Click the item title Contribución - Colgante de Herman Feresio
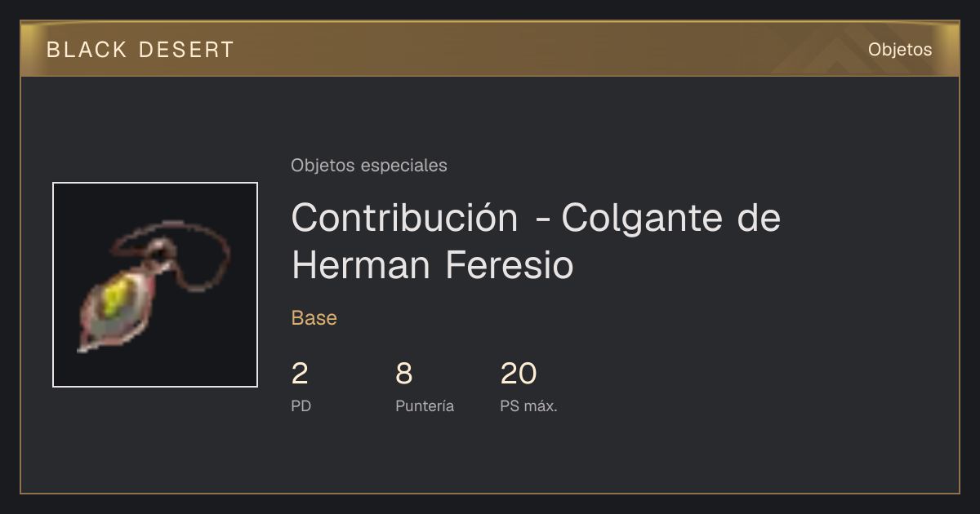The width and height of the screenshot is (980, 514). click(x=536, y=241)
